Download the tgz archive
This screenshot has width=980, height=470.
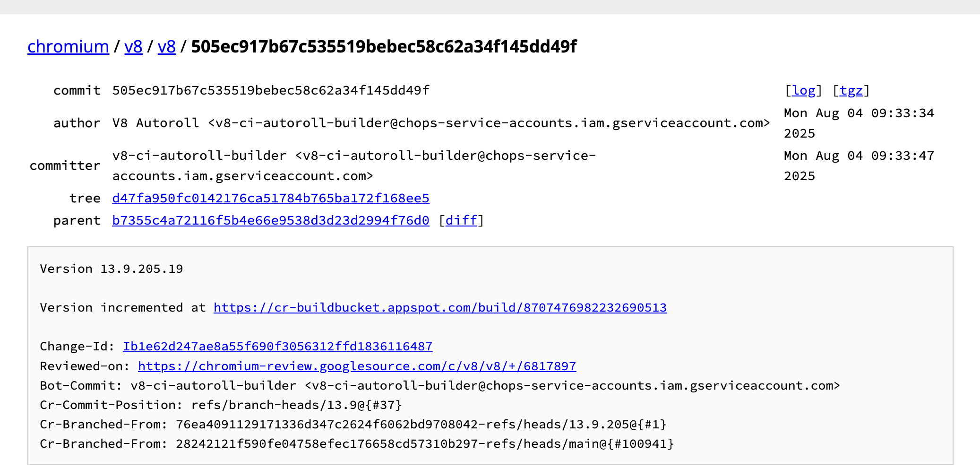click(x=851, y=90)
